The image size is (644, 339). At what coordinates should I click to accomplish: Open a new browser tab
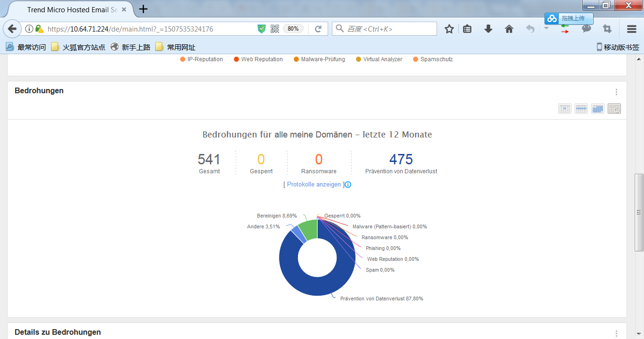[143, 9]
